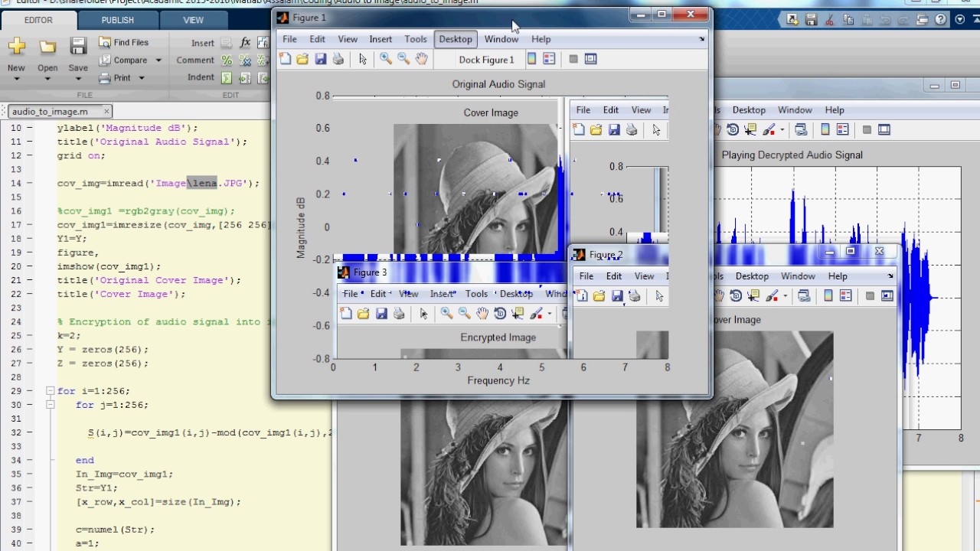Image resolution: width=980 pixels, height=551 pixels.
Task: Switch to VIEW ribbon tab
Action: tap(194, 20)
